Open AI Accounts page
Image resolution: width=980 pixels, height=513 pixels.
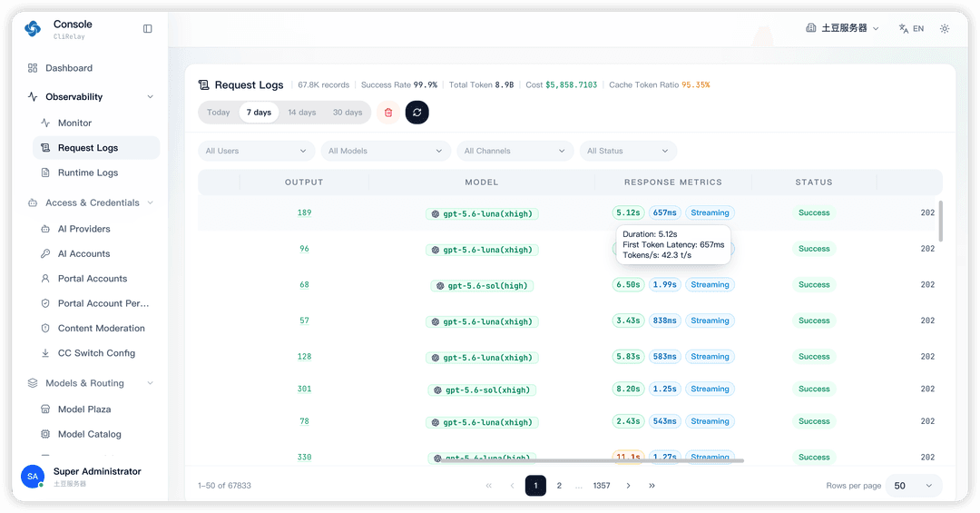click(83, 254)
